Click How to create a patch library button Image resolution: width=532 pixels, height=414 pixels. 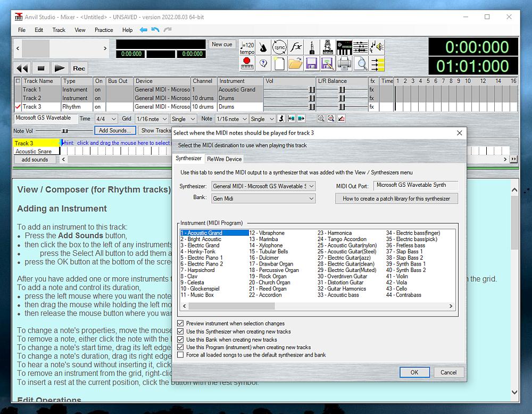click(x=396, y=198)
